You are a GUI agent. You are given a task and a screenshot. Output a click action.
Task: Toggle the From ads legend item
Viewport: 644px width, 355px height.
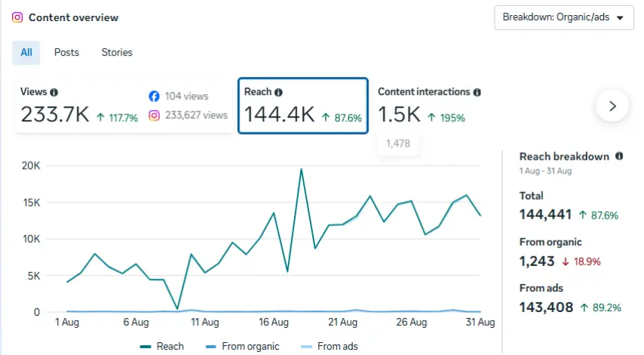pyautogui.click(x=330, y=347)
